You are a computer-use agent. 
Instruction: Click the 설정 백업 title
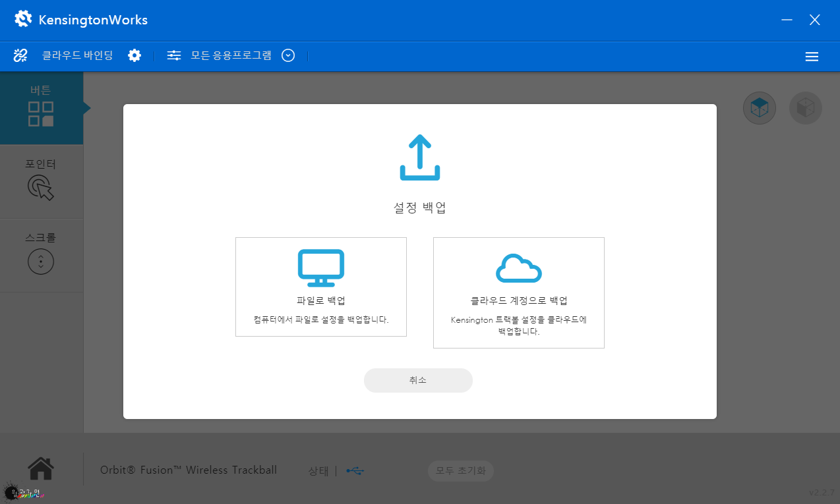(420, 208)
